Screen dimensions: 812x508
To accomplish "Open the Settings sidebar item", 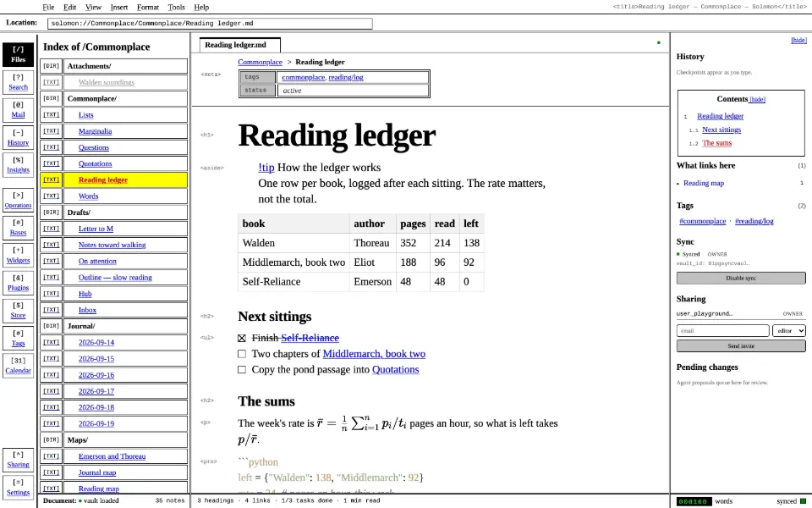I will coord(18,488).
